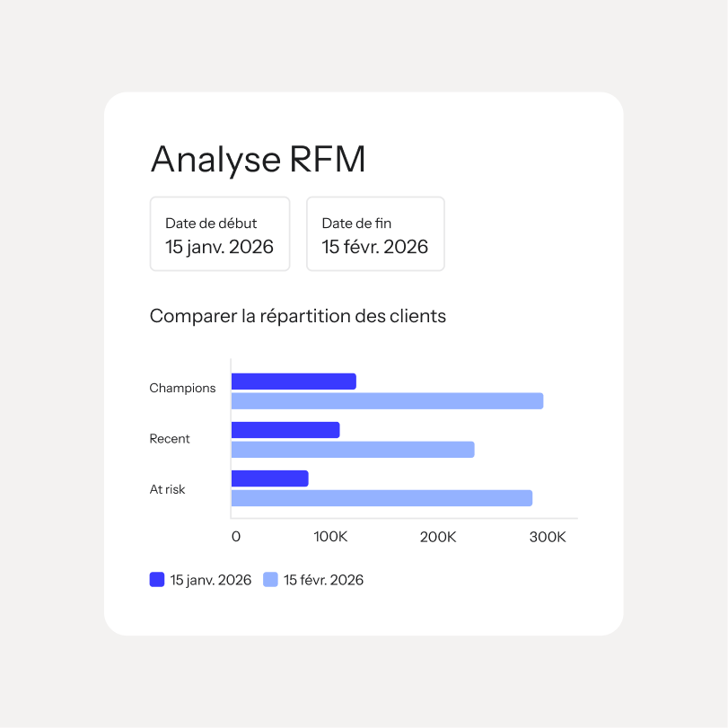Screen dimensions: 728x728
Task: Click the Comparer la répartition des clients heading
Action: point(298,317)
